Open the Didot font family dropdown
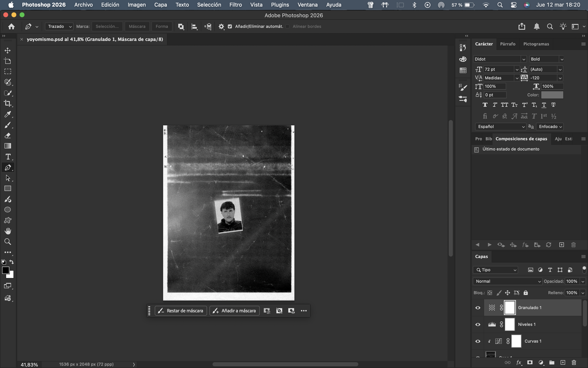 click(x=523, y=59)
